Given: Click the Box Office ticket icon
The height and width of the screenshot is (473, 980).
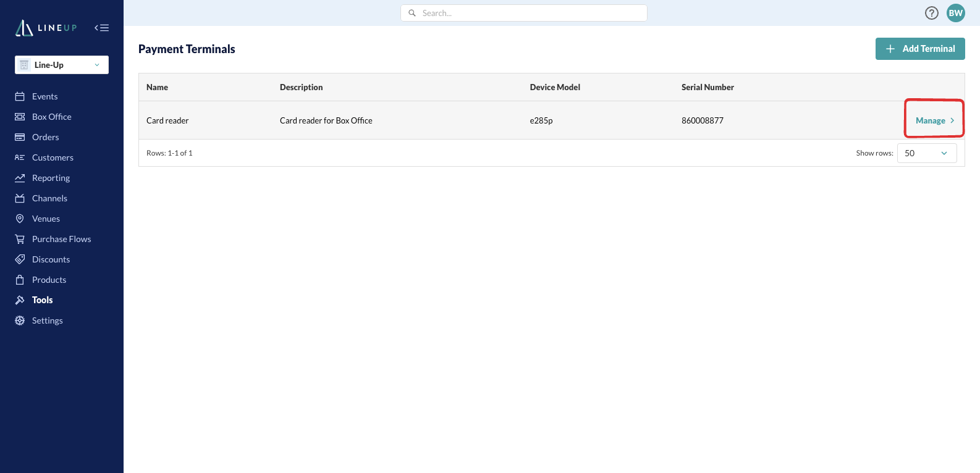Looking at the screenshot, I should pos(20,117).
